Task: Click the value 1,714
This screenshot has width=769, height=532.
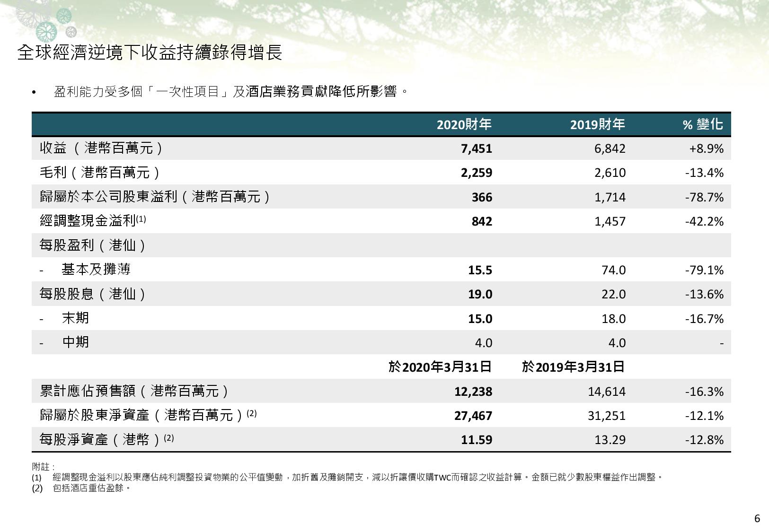Action: (x=610, y=197)
